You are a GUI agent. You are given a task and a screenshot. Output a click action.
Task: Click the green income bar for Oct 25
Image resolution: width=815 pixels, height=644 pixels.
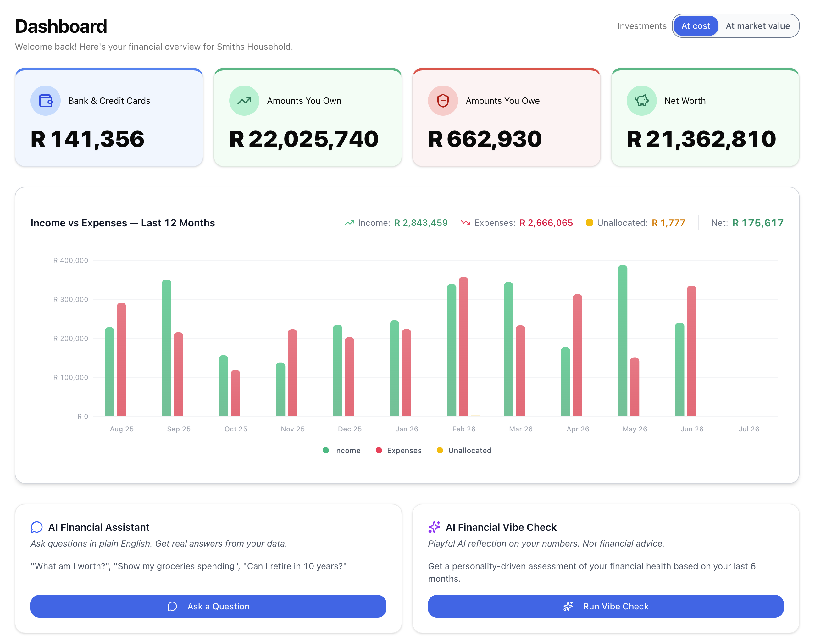pyautogui.click(x=224, y=386)
